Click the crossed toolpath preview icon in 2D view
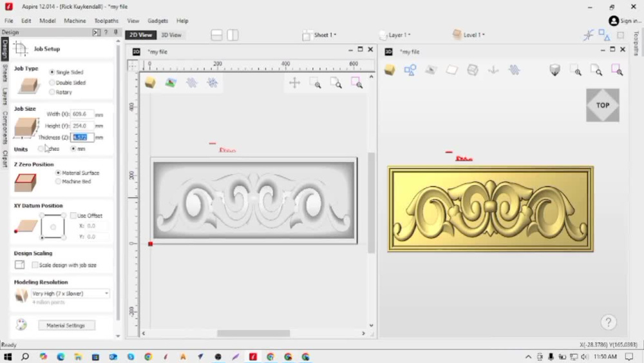 213,83
